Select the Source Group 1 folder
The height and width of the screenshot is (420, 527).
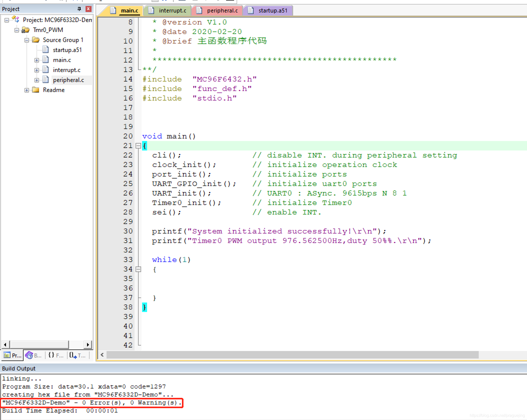click(x=63, y=40)
